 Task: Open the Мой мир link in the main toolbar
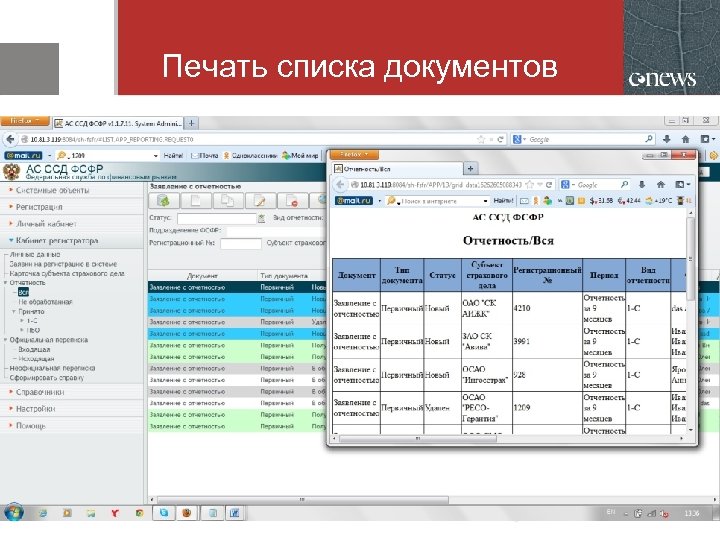(300, 156)
